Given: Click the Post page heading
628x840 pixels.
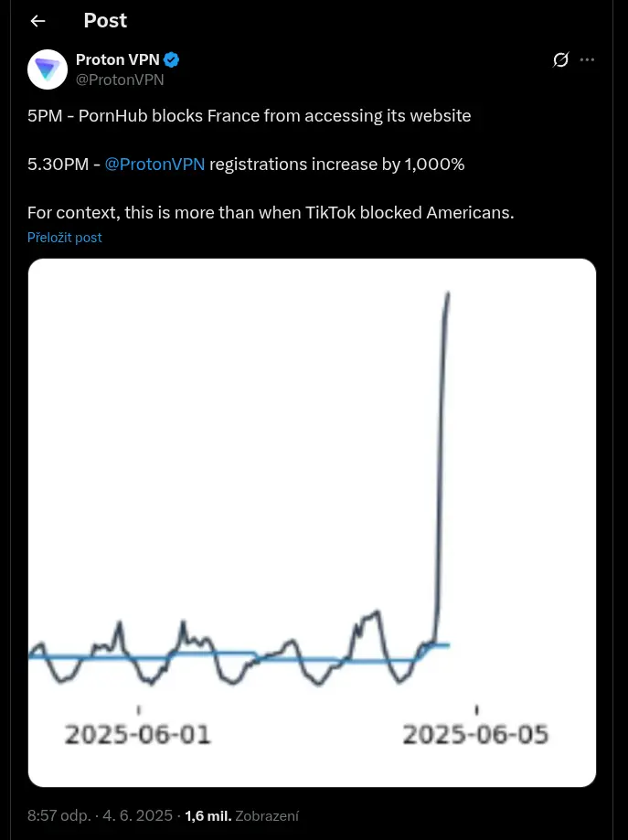Looking at the screenshot, I should coord(105,20).
